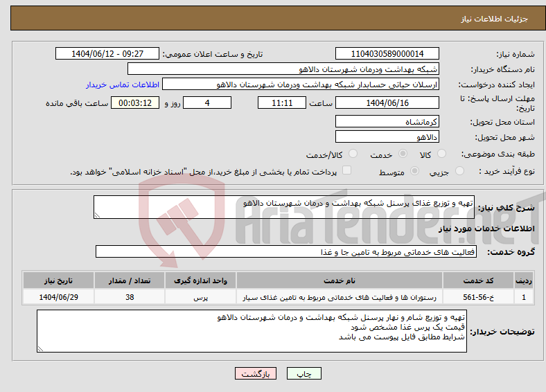Click the تاریخ نیاز column header
This screenshot has height=392, width=546.
tap(58, 280)
